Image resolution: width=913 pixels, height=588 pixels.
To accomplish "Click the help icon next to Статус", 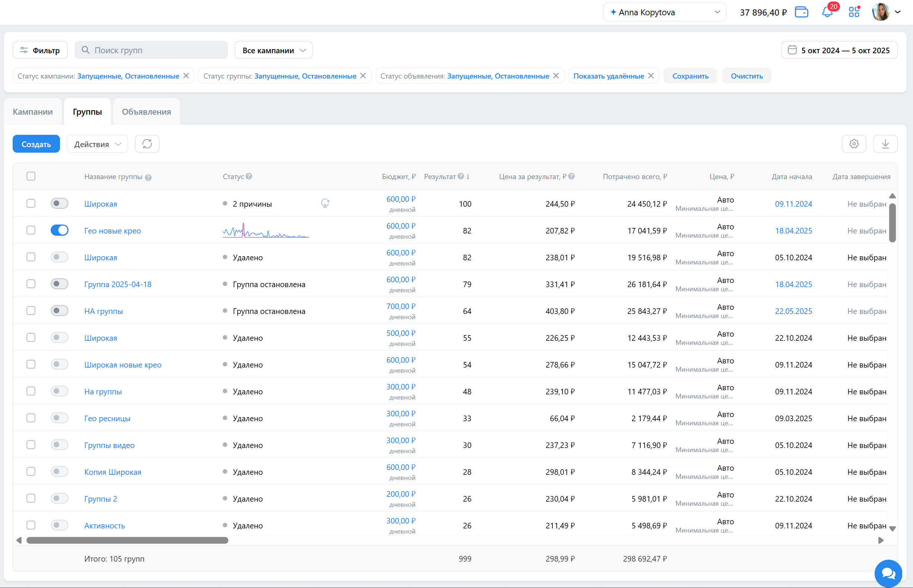I will pos(249,177).
